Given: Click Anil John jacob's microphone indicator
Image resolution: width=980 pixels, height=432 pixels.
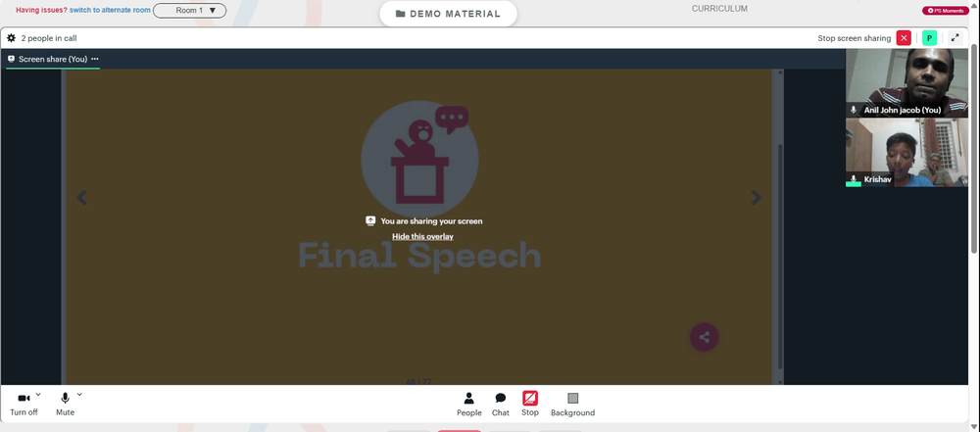Looking at the screenshot, I should click(x=854, y=110).
